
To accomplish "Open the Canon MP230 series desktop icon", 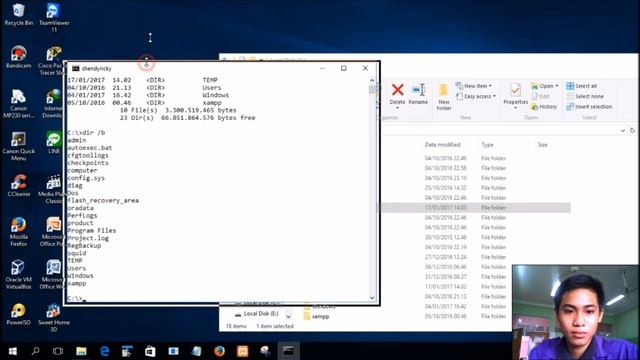I will click(18, 104).
